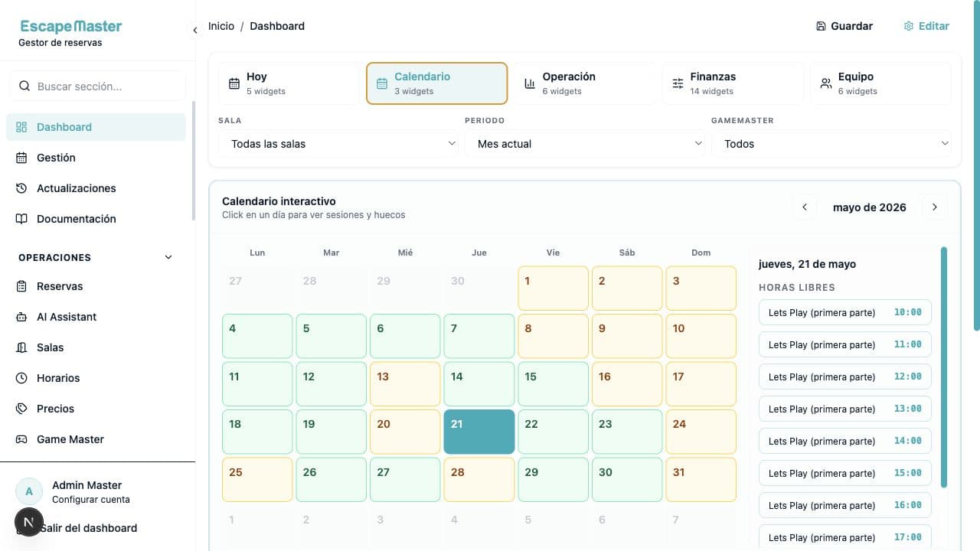Click the Escape Master logo
Viewport: 980px width, 551px height.
tap(71, 27)
